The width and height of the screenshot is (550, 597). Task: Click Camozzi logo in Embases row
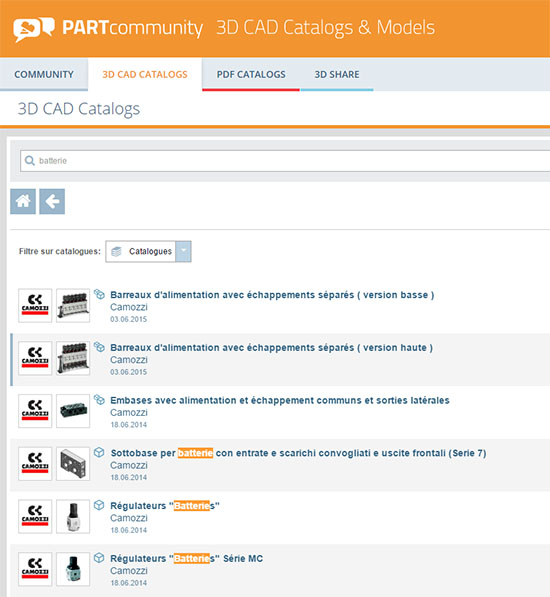(35, 411)
